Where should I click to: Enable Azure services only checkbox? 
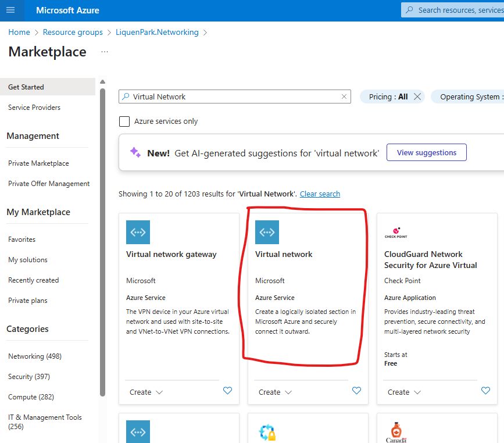[x=124, y=122]
